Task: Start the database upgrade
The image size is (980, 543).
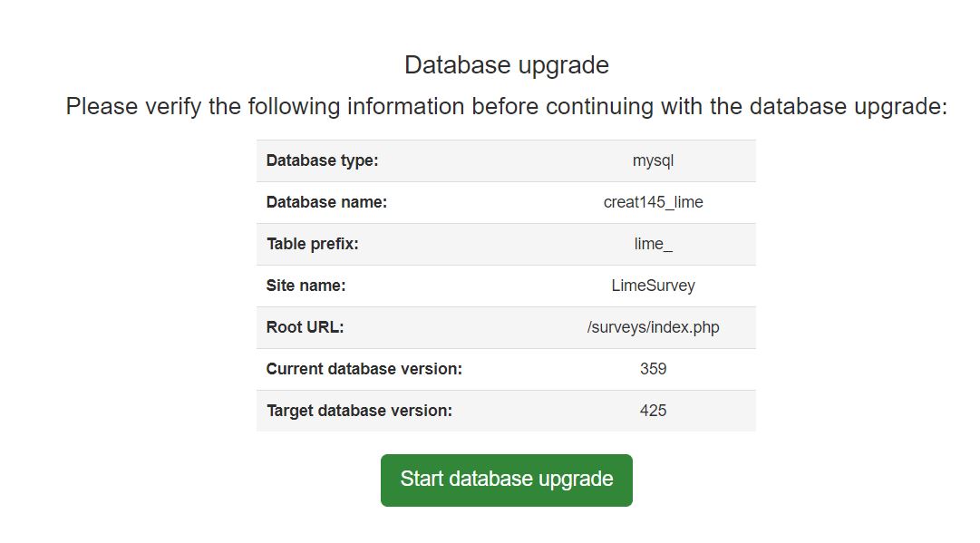Action: coord(506,480)
